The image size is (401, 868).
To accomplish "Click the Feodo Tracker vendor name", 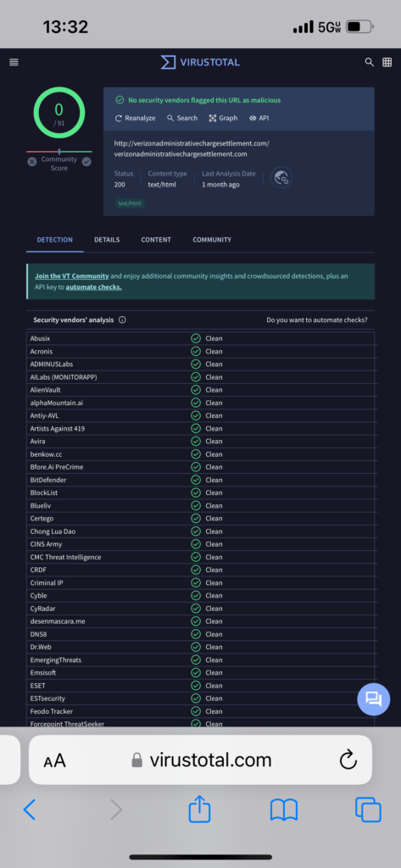I will click(x=52, y=711).
